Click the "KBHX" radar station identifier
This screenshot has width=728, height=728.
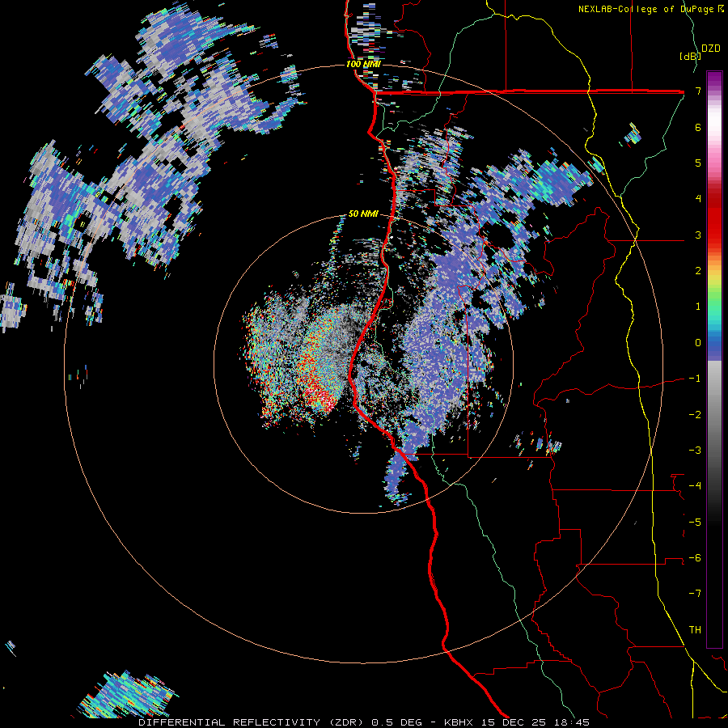pyautogui.click(x=459, y=722)
